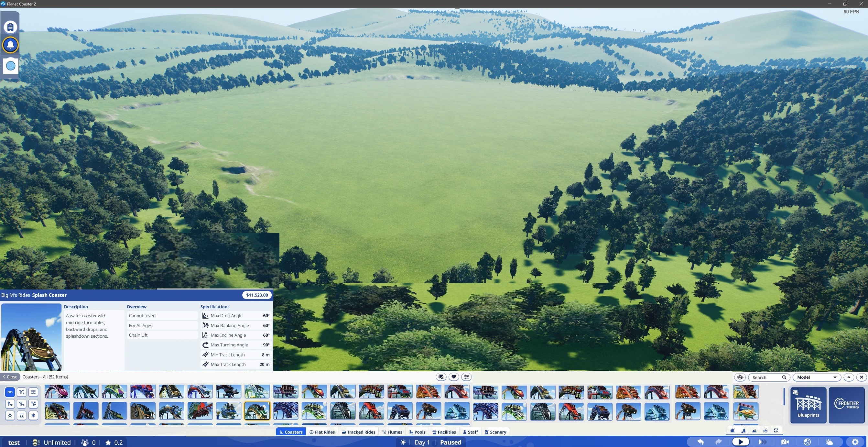Screen dimensions: 868x447
Task: Click the Splash Coaster preview image
Action: pyautogui.click(x=31, y=337)
